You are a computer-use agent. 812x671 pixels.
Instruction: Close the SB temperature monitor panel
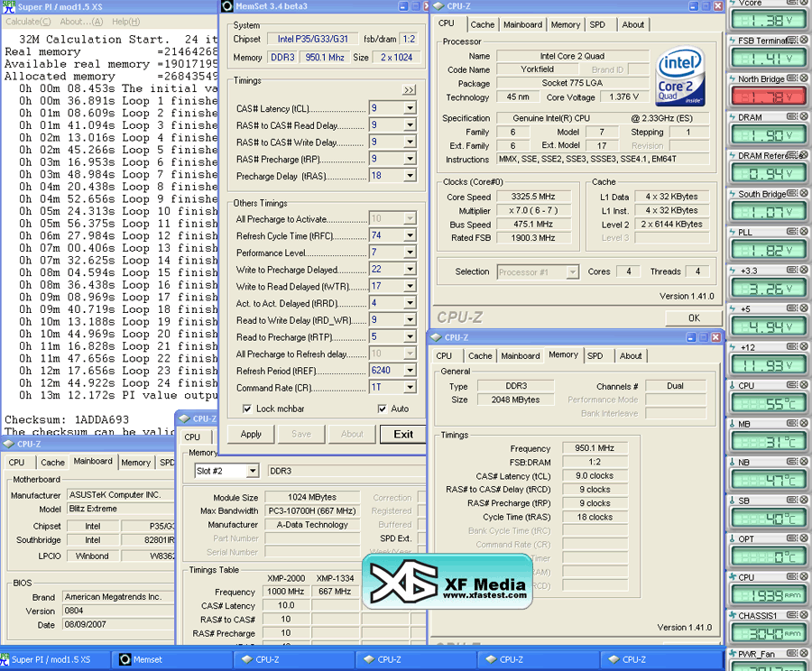pos(804,500)
